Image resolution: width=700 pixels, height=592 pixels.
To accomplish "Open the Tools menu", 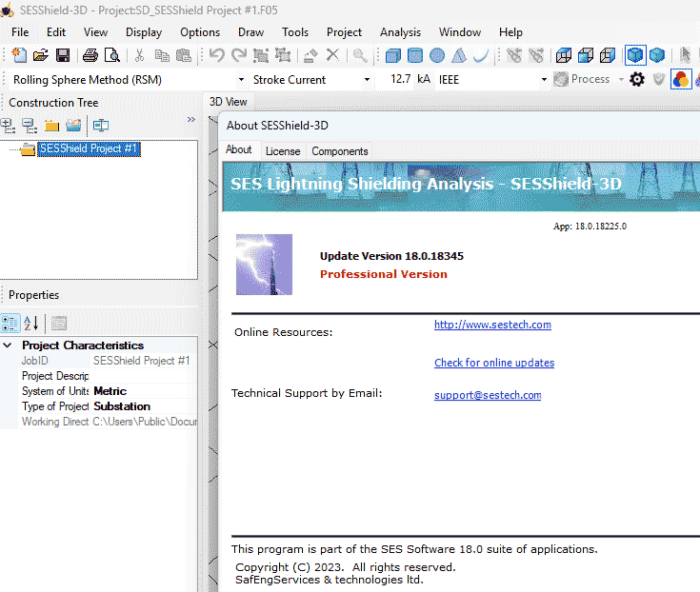I will pos(295,32).
